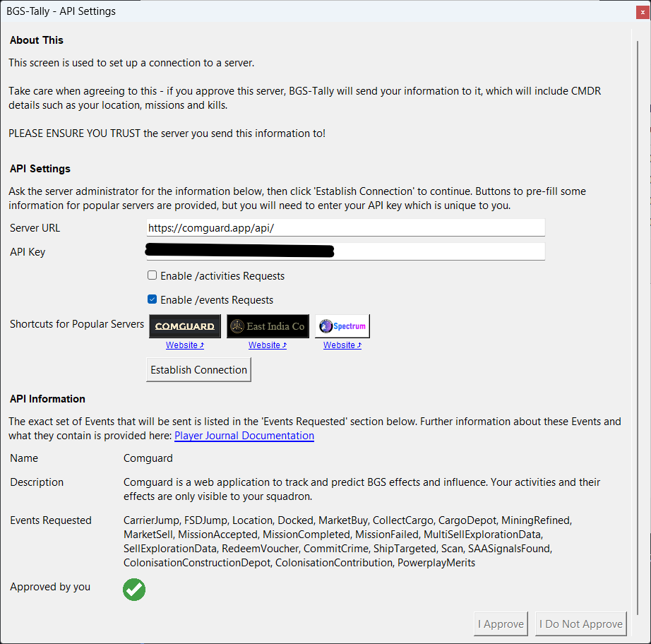This screenshot has height=644, width=651.
Task: Click the 'Events Requested' label
Action: tap(51, 520)
